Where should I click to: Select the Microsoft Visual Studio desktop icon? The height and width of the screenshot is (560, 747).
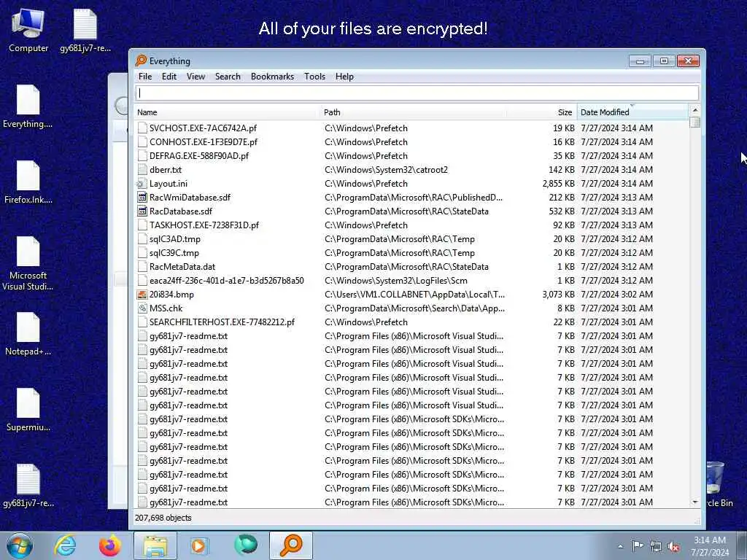[x=28, y=263]
